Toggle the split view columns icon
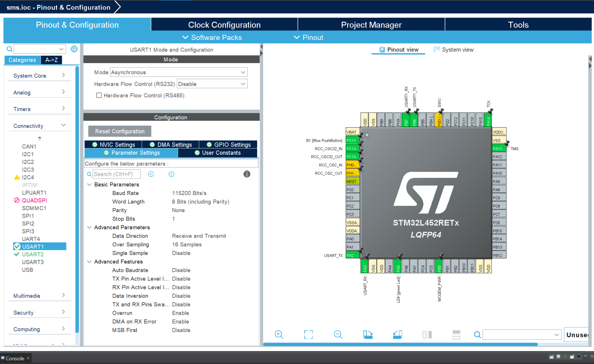This screenshot has height=364, width=594. (x=427, y=334)
